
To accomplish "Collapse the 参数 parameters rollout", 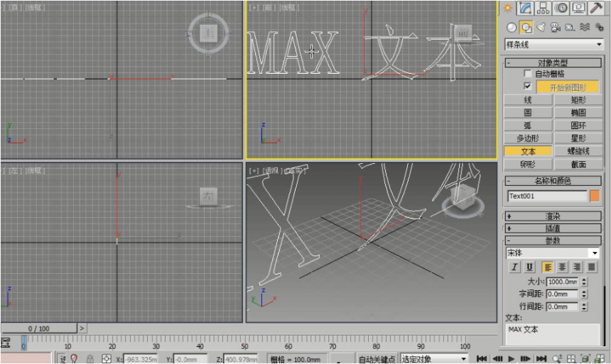I will point(553,241).
